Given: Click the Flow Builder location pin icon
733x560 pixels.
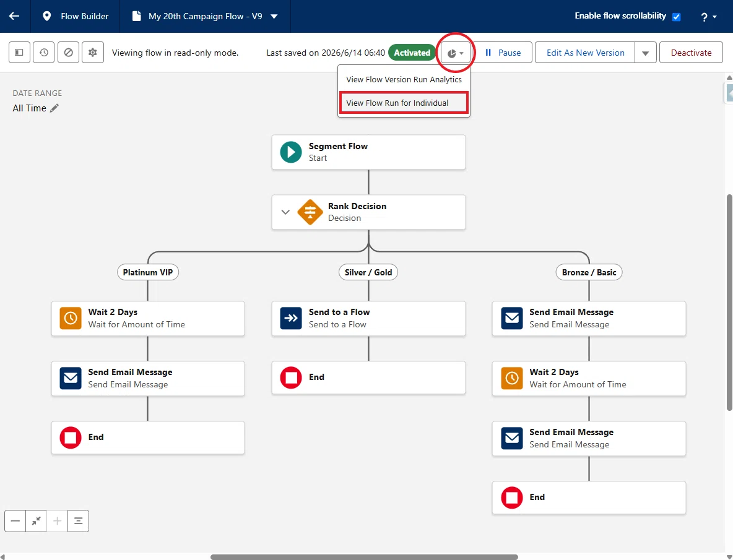Looking at the screenshot, I should (46, 16).
